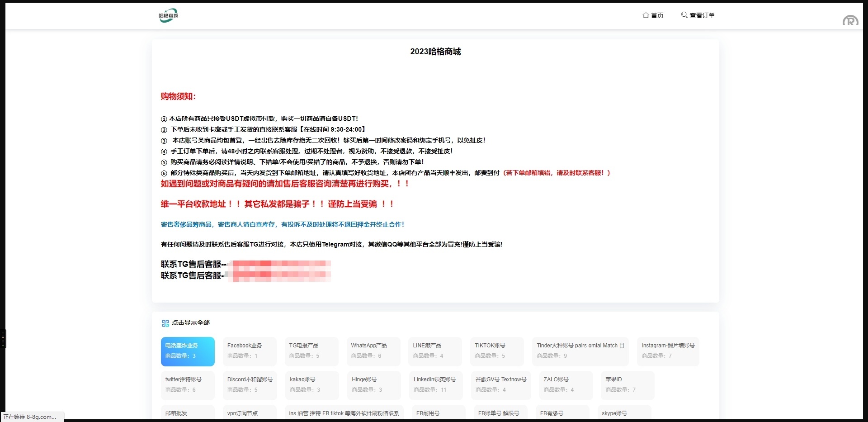
Task: Click the 哈格商城 logo in header
Action: (168, 15)
